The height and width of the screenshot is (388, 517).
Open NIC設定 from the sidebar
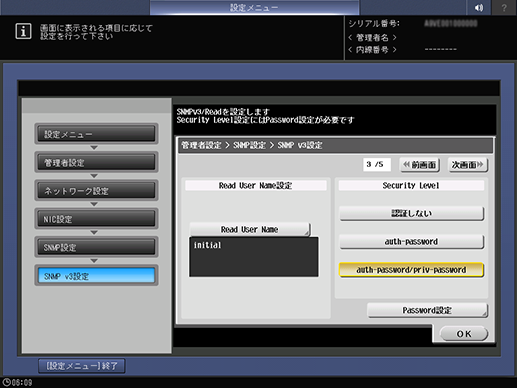click(x=96, y=219)
